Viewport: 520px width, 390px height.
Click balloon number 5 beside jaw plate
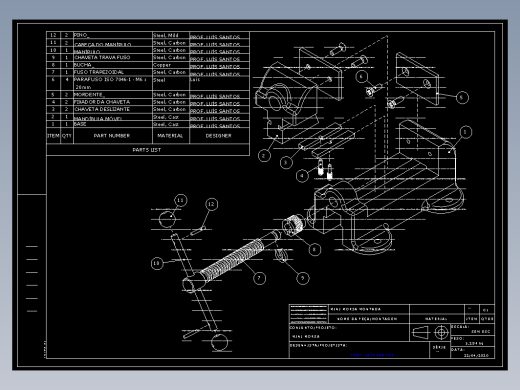coord(462,97)
